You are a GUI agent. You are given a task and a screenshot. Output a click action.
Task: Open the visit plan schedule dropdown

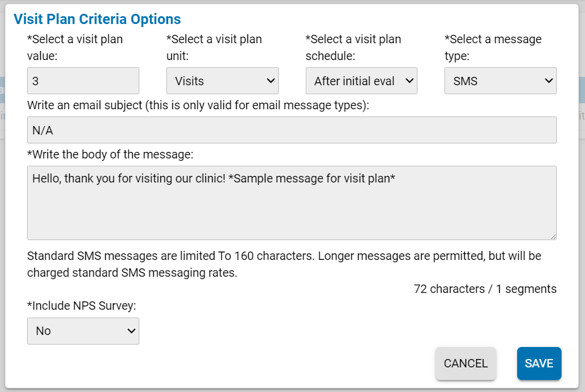[361, 80]
